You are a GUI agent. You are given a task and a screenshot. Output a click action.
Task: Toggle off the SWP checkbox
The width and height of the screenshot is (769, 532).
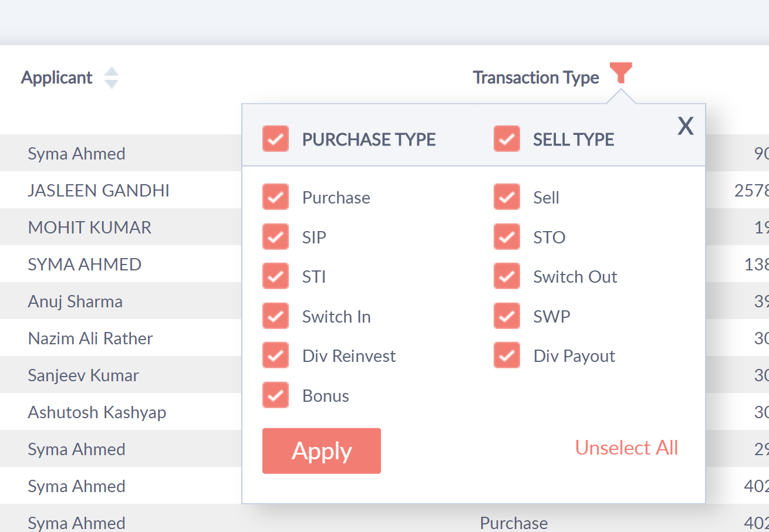point(507,316)
